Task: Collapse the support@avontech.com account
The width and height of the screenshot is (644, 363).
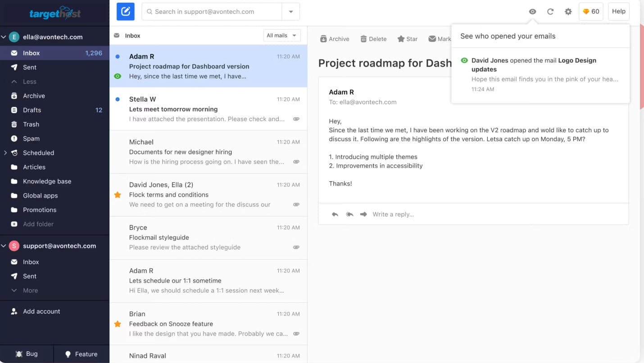Action: click(4, 246)
